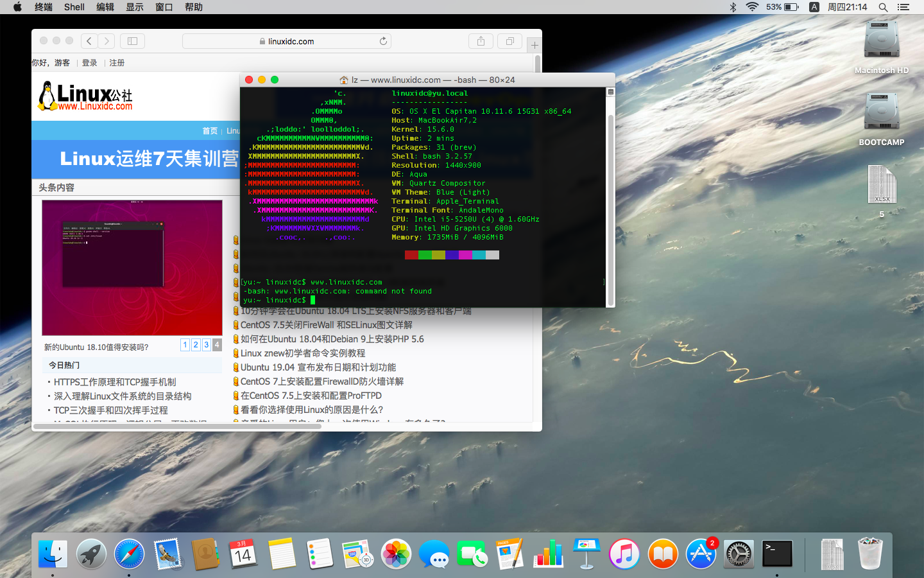
Task: Click red swatch in neofetch color bar
Action: click(x=411, y=255)
